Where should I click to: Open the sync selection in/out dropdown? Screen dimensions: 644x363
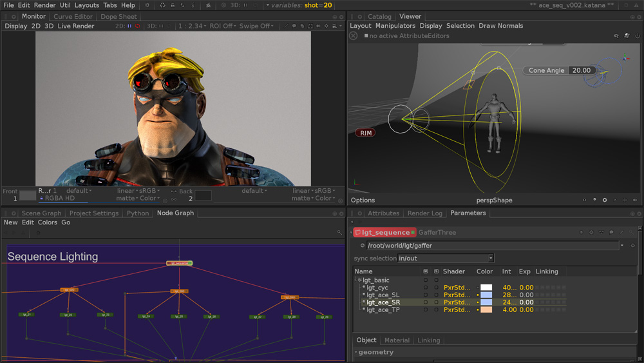click(x=446, y=259)
